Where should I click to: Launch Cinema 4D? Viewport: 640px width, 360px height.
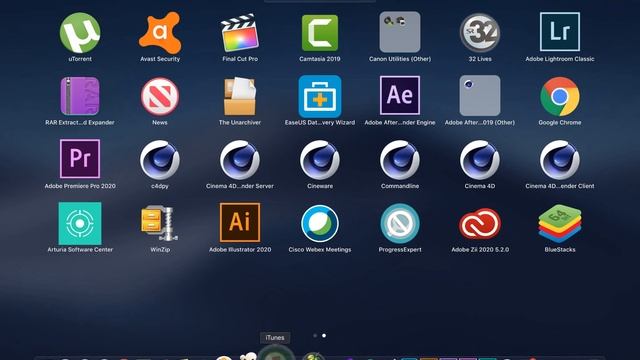(480, 160)
